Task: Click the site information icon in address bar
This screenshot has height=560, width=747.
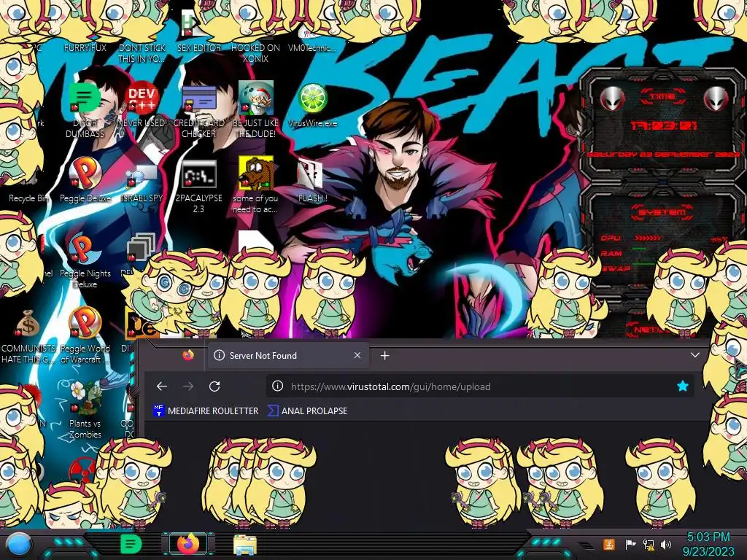Action: (277, 386)
